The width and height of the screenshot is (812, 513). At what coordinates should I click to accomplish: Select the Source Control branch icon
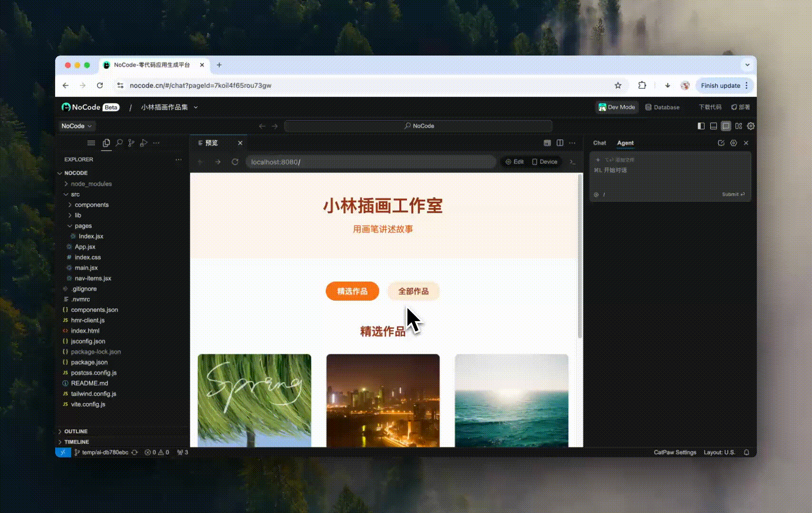tap(132, 143)
